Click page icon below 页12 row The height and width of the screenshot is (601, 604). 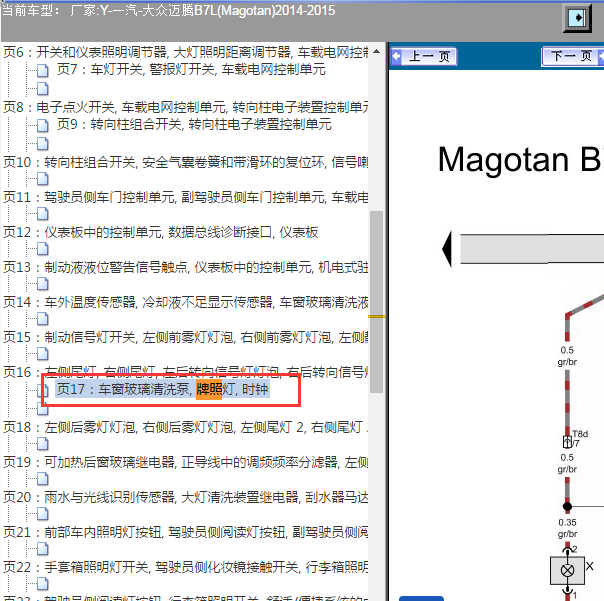point(43,249)
